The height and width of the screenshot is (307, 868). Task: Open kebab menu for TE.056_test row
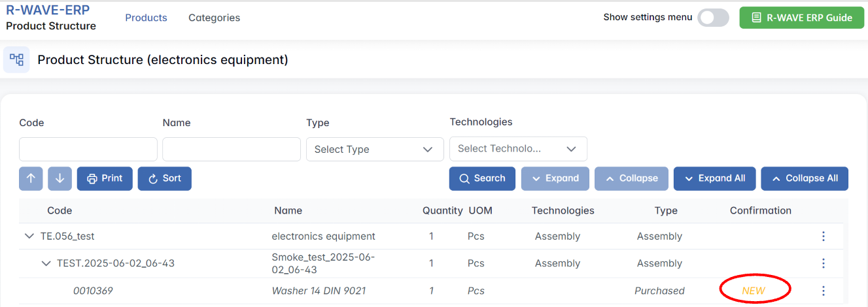[824, 236]
